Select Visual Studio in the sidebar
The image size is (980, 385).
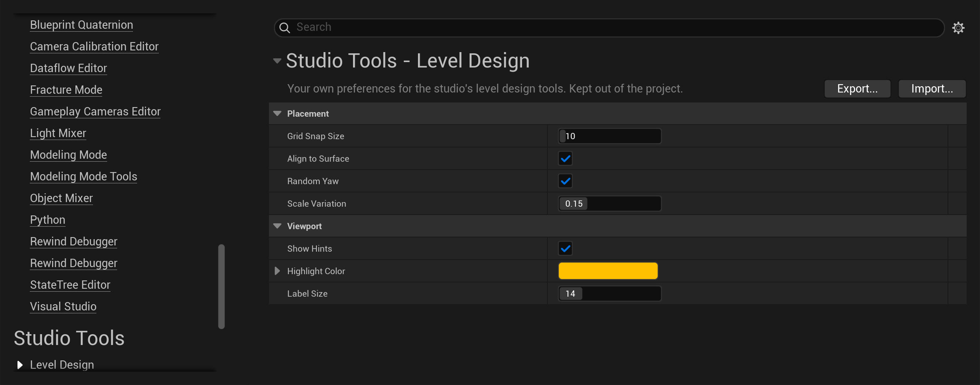pyautogui.click(x=63, y=307)
